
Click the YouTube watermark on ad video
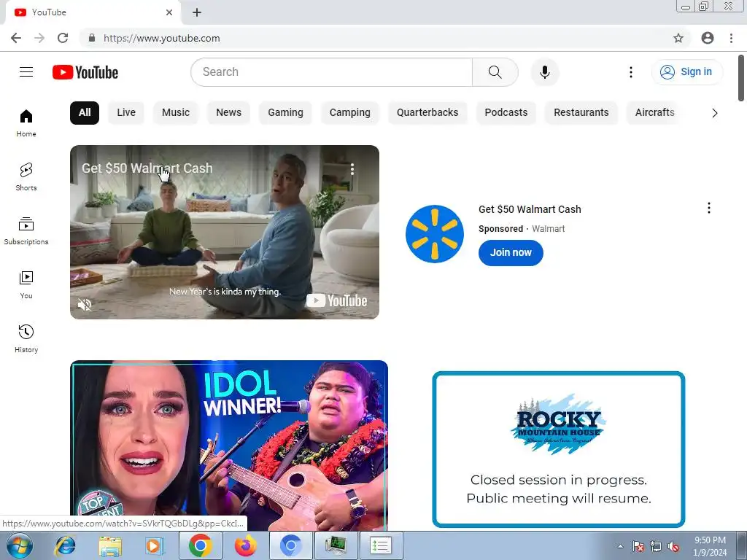click(336, 300)
